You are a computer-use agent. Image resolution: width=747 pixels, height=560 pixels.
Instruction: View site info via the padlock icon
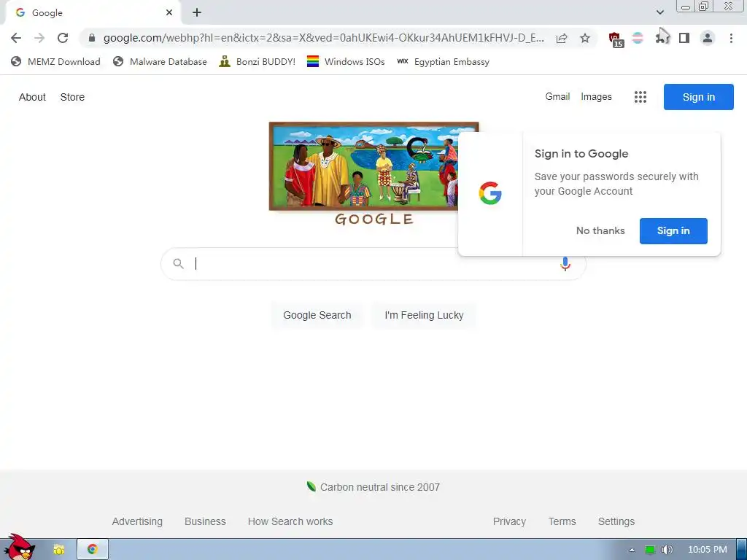[x=92, y=38]
